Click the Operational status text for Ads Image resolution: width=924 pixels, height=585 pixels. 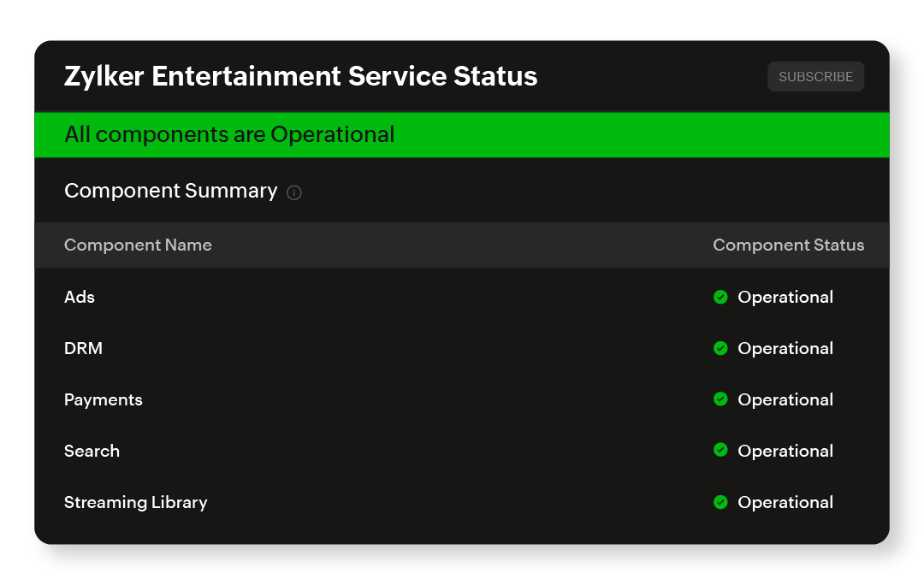tap(785, 297)
